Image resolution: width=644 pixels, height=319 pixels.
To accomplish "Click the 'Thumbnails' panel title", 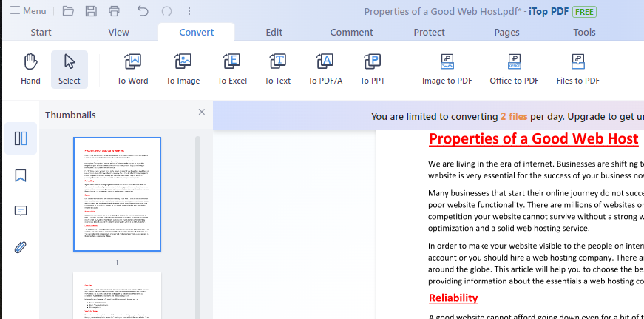I will coord(71,115).
